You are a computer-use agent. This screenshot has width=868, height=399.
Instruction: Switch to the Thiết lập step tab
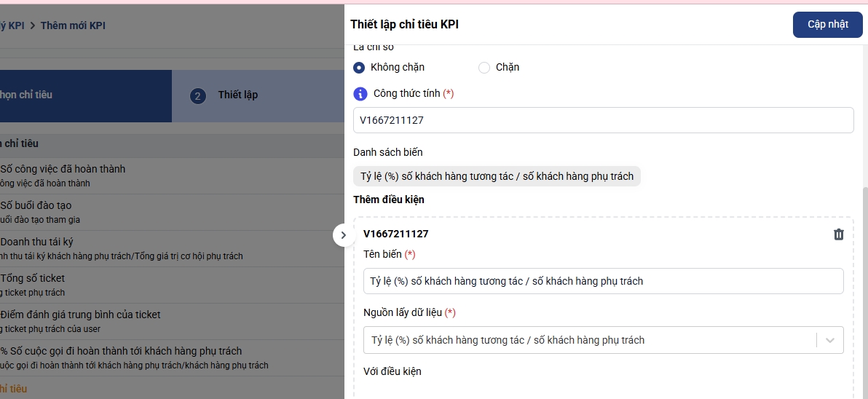[x=237, y=95]
